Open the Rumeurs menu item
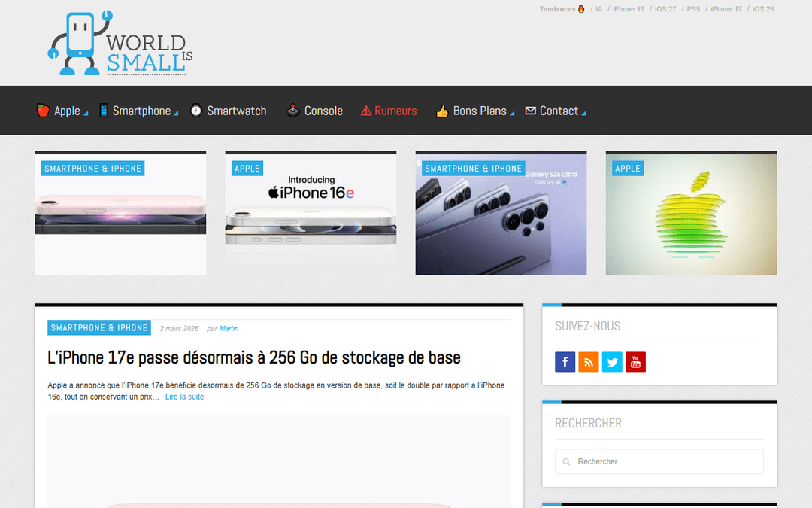This screenshot has height=508, width=812. coord(395,111)
